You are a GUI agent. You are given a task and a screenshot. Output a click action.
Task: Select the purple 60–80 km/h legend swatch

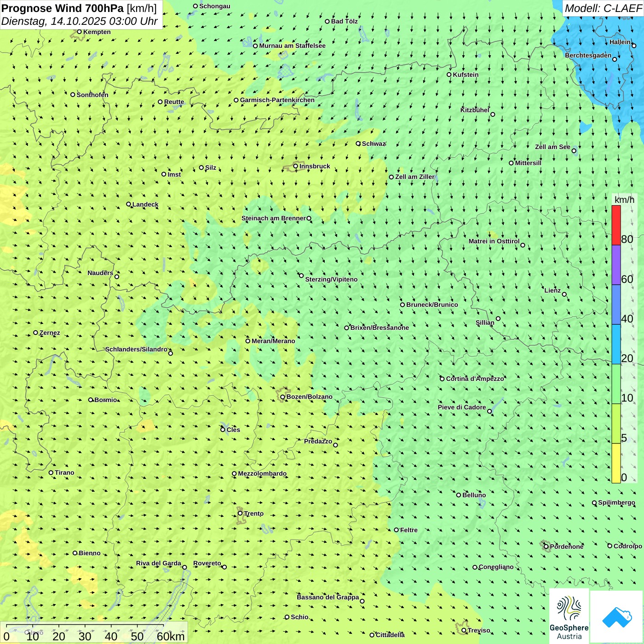(616, 265)
